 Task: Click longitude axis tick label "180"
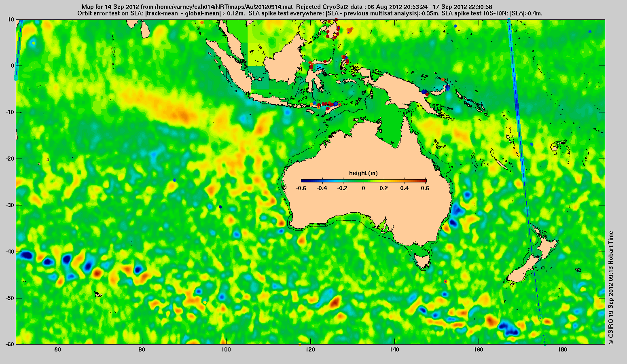coord(563,349)
